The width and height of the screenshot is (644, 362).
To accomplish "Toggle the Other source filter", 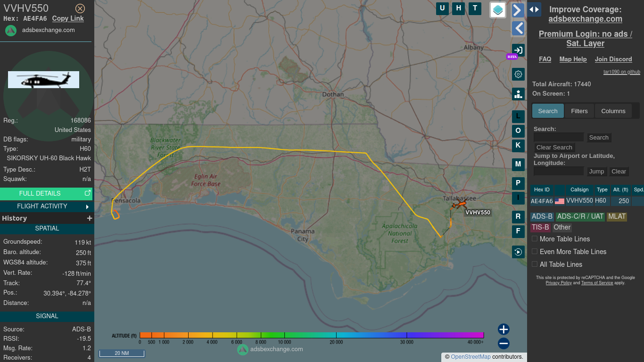I will [x=562, y=227].
